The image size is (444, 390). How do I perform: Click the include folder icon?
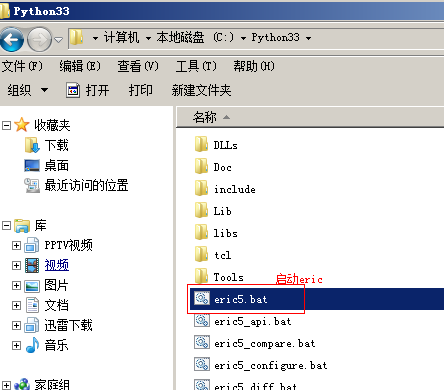[x=201, y=188]
